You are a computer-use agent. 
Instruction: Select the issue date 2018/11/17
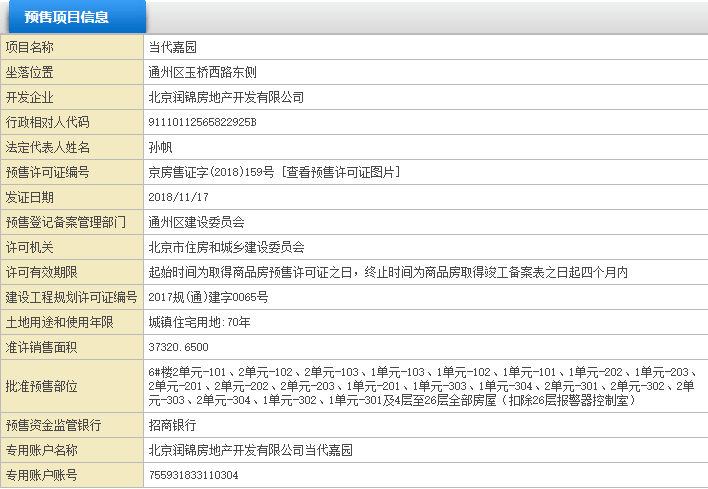(178, 197)
